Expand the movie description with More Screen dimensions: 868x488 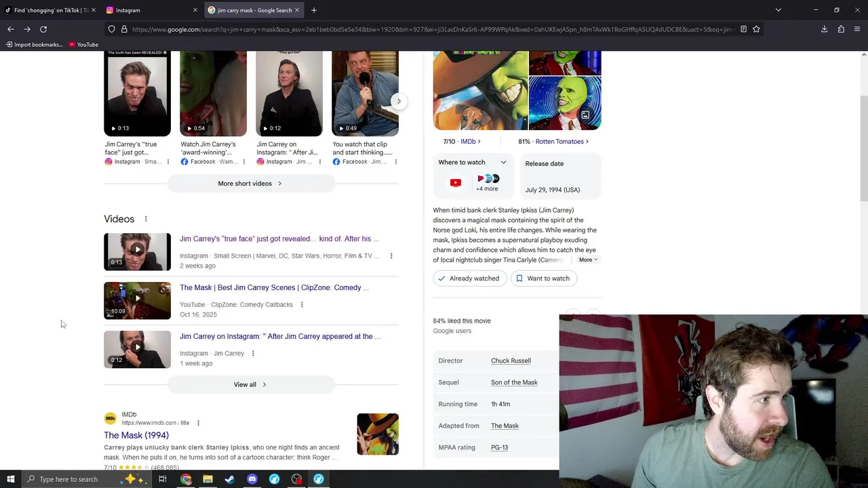tap(588, 260)
